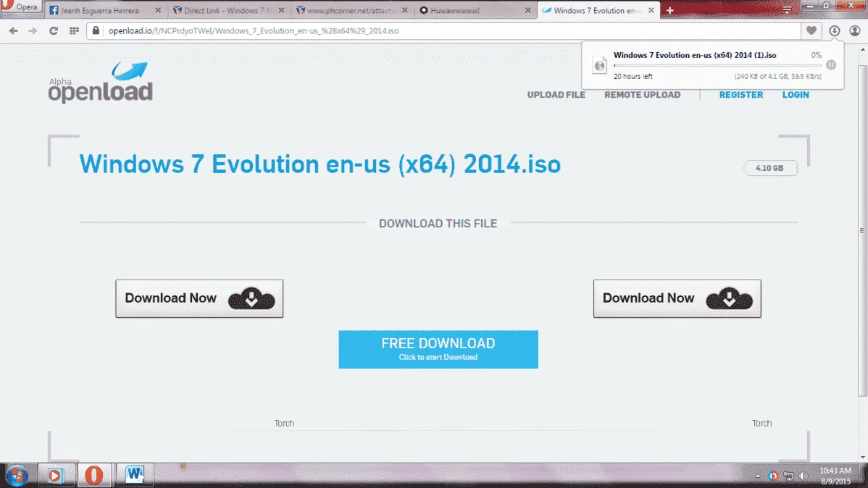Pause the ISO download
The height and width of the screenshot is (488, 868).
[831, 64]
